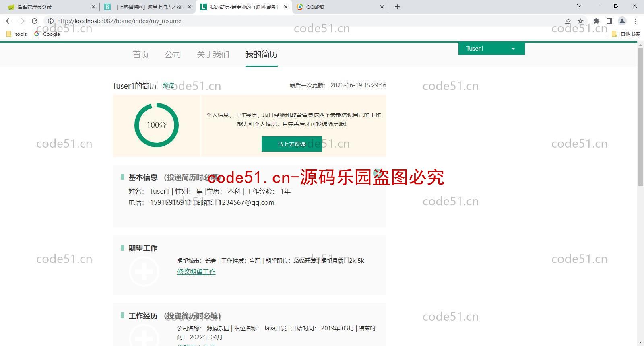Screen dimensions: 644x346
Task: Click the page vertical scrollbar thumb
Action: tap(641, 117)
